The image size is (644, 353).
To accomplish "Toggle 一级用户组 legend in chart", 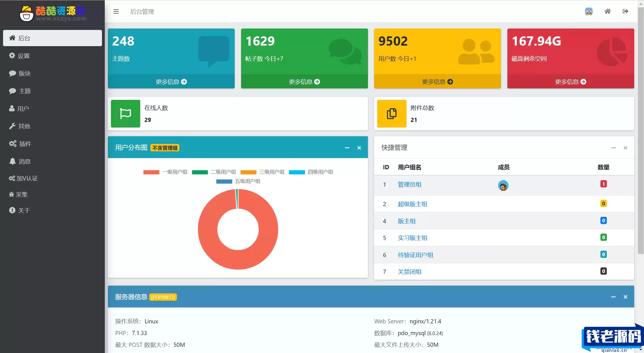I will pyautogui.click(x=165, y=172).
